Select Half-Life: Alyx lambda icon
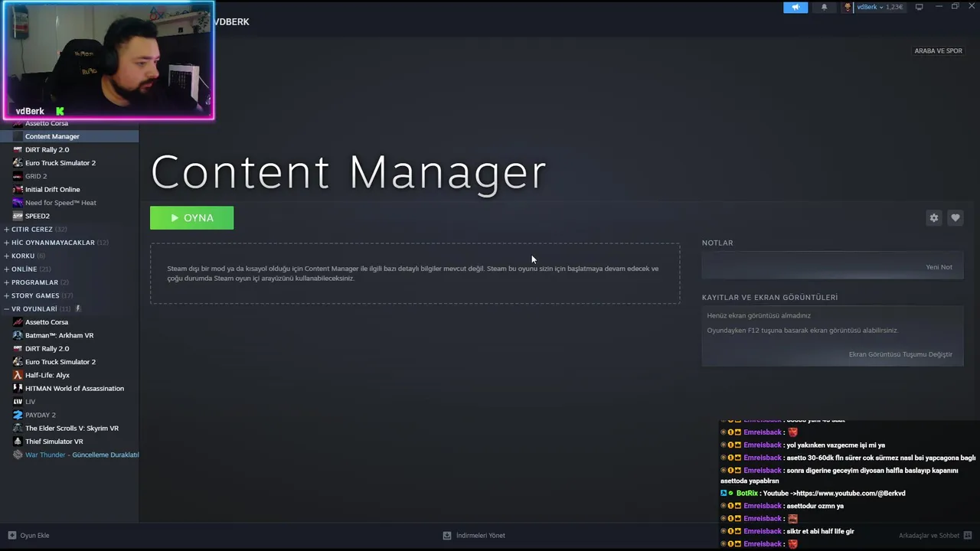980x551 pixels. point(18,375)
